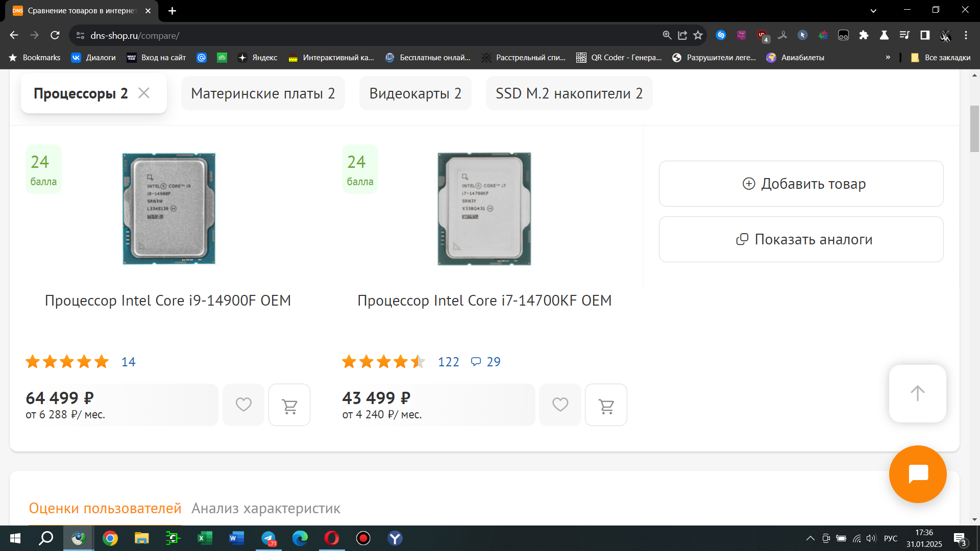Add i7-14700KF to favorites with heart icon
The width and height of the screenshot is (980, 551).
point(560,405)
